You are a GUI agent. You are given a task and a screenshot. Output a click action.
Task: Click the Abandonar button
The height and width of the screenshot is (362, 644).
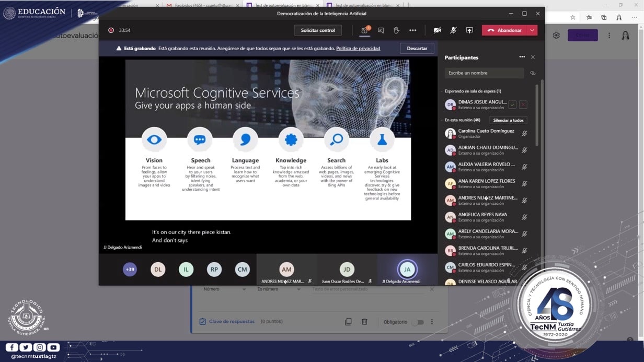(504, 30)
